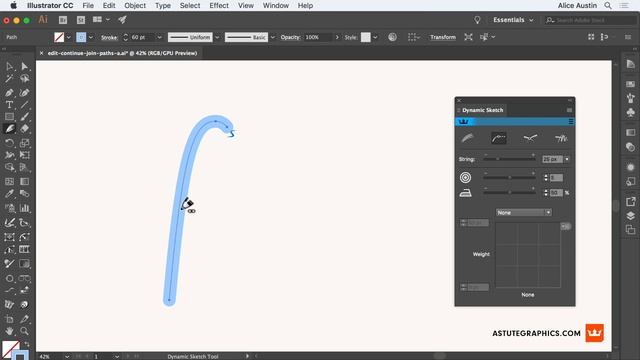This screenshot has width=640, height=360.
Task: Toggle the button beside the Weight graph
Action: (x=566, y=226)
